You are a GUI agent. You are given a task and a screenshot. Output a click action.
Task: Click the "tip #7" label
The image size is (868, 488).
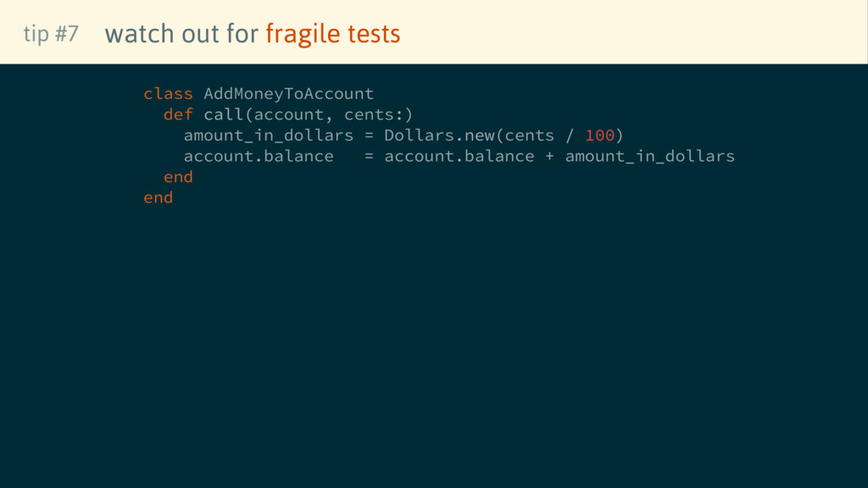point(51,34)
